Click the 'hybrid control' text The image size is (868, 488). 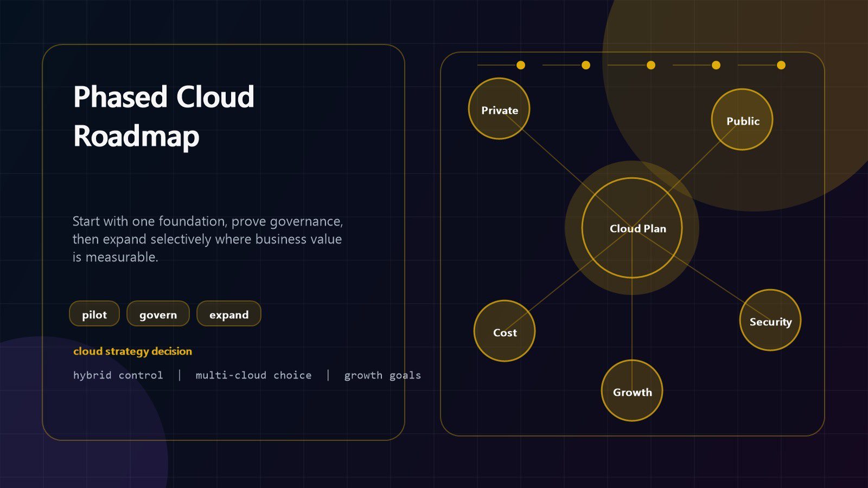(118, 375)
